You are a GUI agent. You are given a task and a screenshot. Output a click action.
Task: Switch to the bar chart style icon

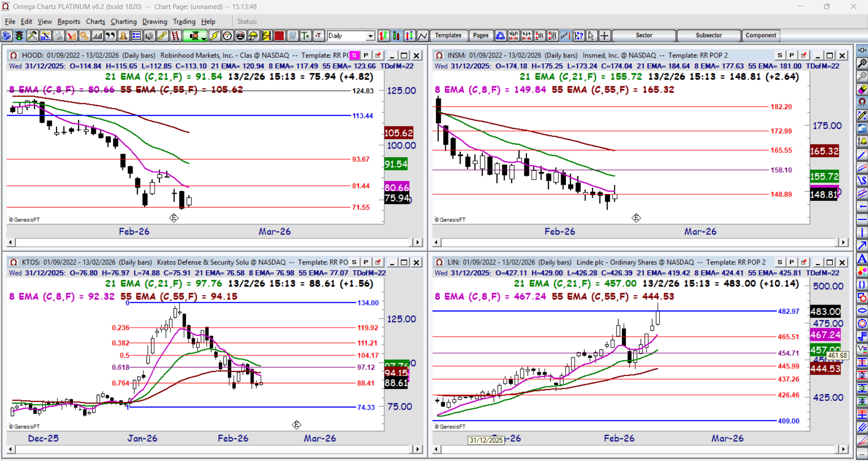pyautogui.click(x=383, y=36)
